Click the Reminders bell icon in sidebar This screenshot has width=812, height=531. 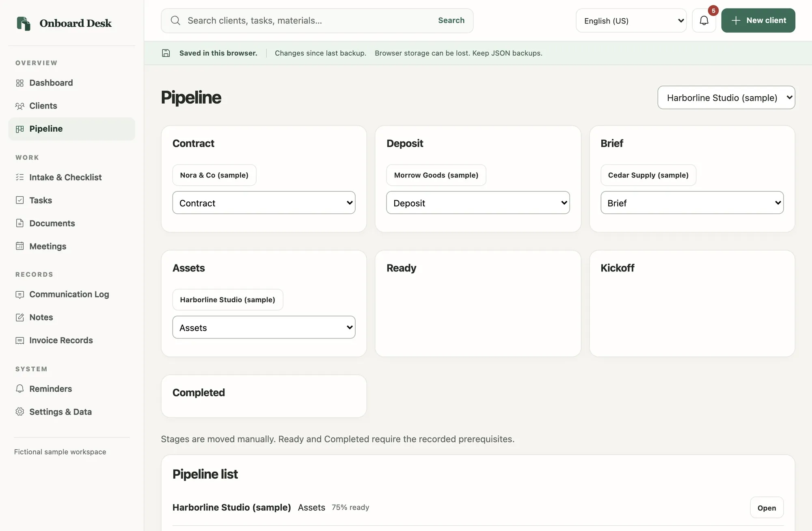[x=19, y=389]
